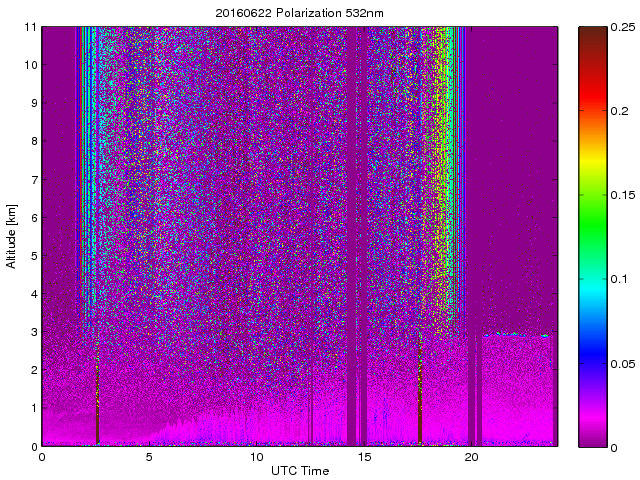Screen dimensions: 640x480
Task: Select the 10 tick on UTC Time axis
Action: [x=256, y=456]
